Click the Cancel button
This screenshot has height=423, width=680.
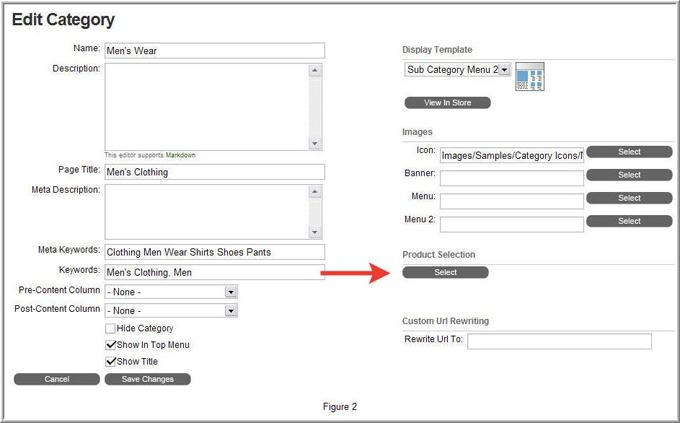pos(57,379)
